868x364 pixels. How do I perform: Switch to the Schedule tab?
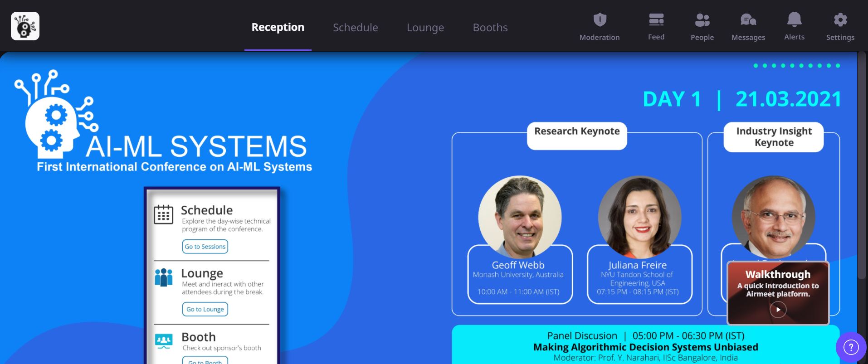tap(356, 27)
